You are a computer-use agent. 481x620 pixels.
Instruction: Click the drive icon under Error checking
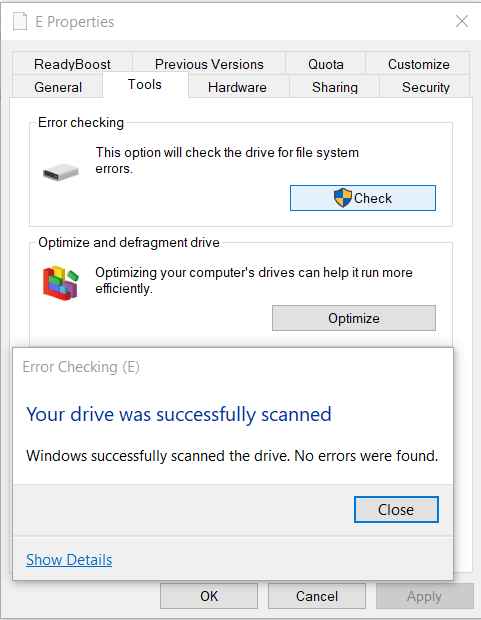pyautogui.click(x=61, y=172)
